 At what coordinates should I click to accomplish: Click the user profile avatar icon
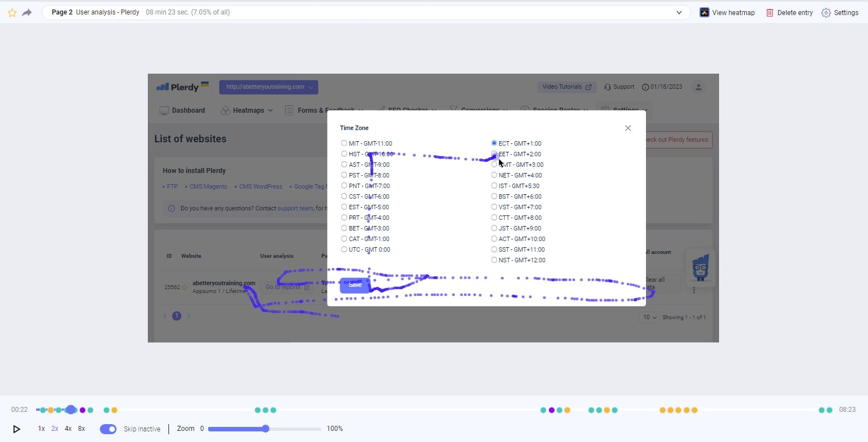(698, 87)
